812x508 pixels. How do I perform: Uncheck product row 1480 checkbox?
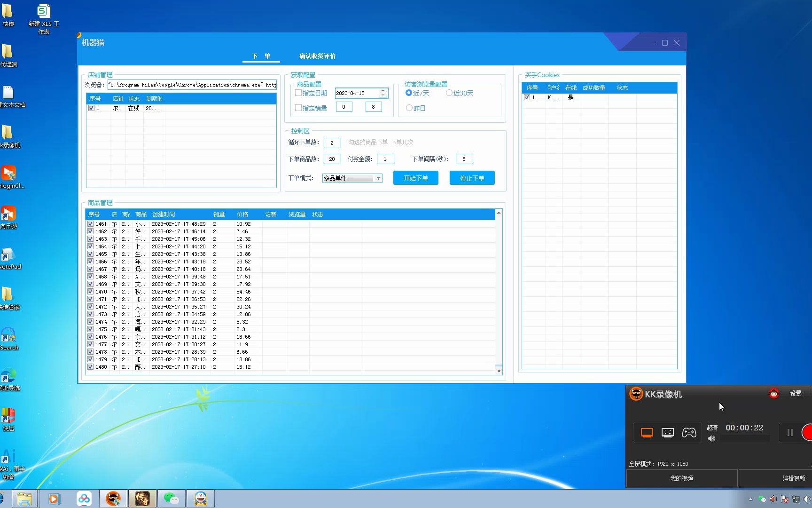coord(90,367)
